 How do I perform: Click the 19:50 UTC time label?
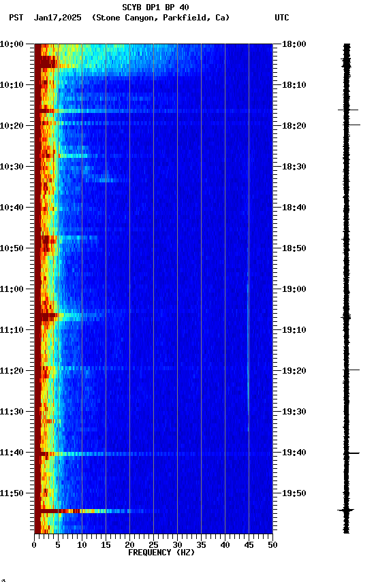pos(294,493)
